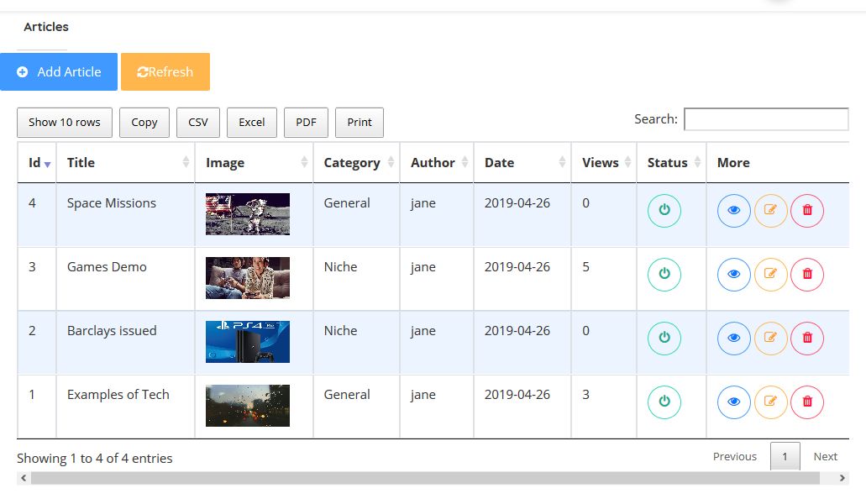Sort the table by Id column

coord(36,163)
